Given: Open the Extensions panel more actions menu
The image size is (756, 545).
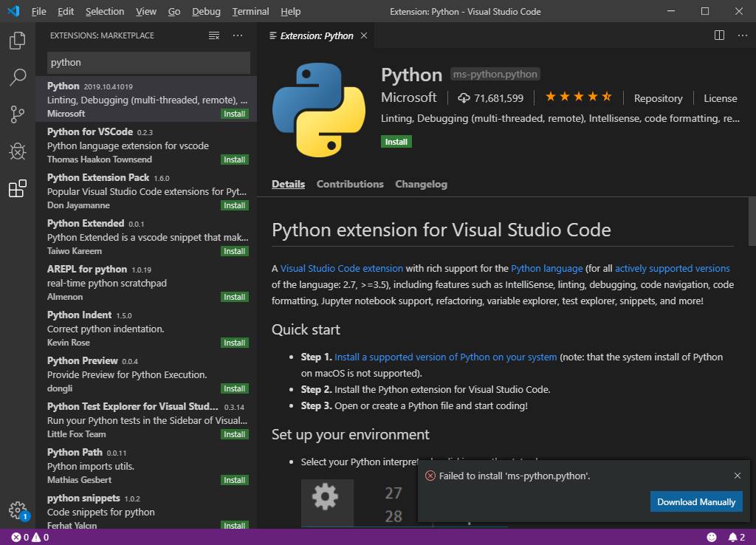Looking at the screenshot, I should [x=237, y=35].
